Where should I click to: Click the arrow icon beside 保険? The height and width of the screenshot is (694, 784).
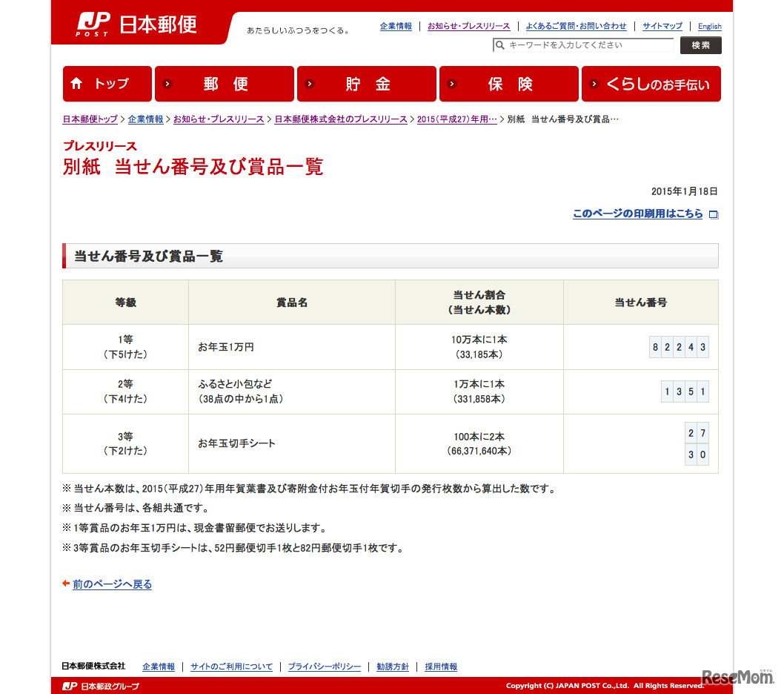[x=452, y=84]
